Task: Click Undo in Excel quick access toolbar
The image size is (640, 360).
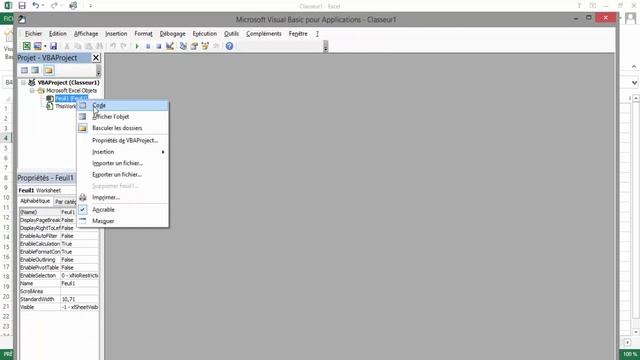Action: (36, 6)
